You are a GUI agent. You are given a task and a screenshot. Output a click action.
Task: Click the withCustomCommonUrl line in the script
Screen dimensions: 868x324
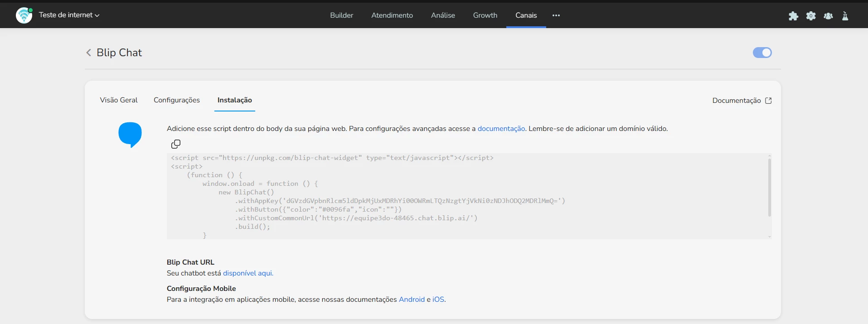click(x=356, y=218)
